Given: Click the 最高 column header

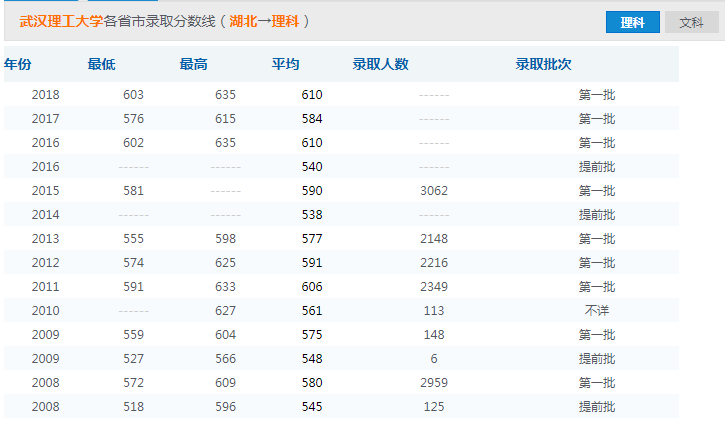Looking at the screenshot, I should (194, 65).
